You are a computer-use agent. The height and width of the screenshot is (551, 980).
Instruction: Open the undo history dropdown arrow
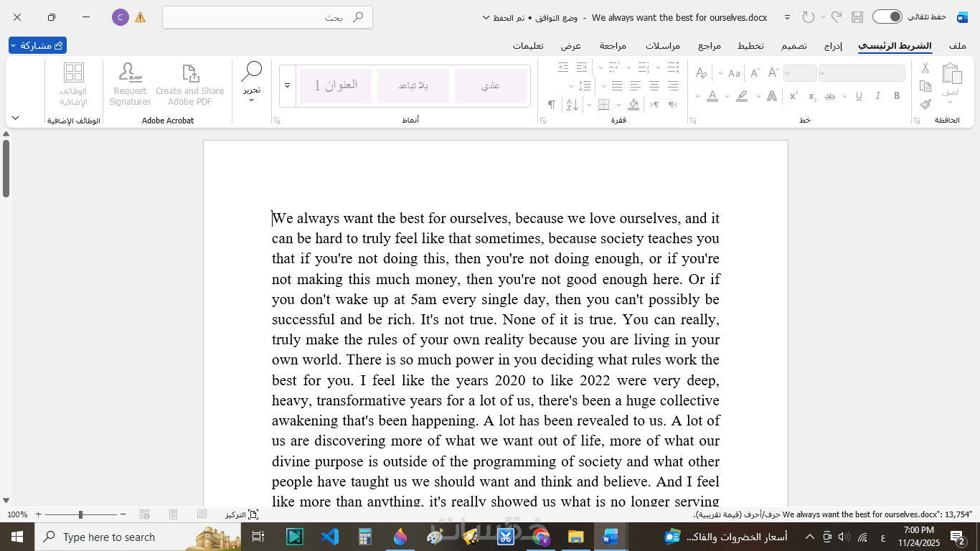click(x=823, y=17)
